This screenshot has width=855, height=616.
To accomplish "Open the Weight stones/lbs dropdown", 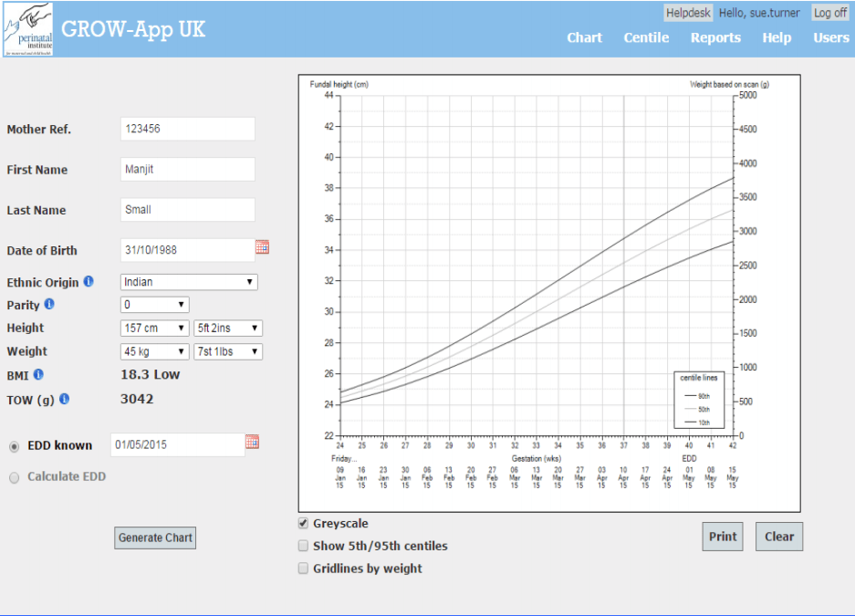I will [228, 351].
